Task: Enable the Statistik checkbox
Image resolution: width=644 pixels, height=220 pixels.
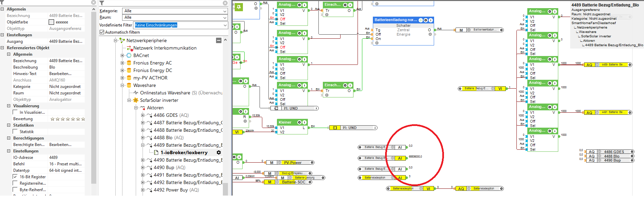Action: click(x=15, y=132)
